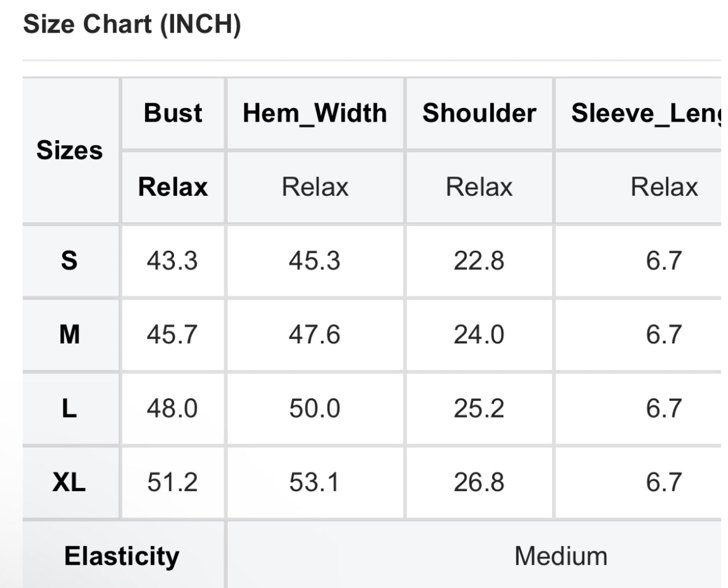Click the 47.6 hem width value

[314, 334]
